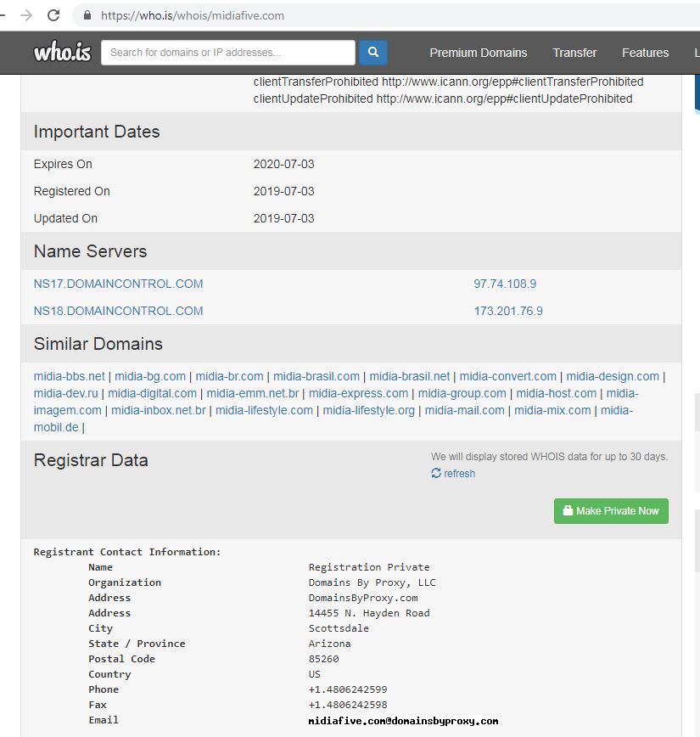
Task: Click the postal code '85260'
Action: point(323,659)
